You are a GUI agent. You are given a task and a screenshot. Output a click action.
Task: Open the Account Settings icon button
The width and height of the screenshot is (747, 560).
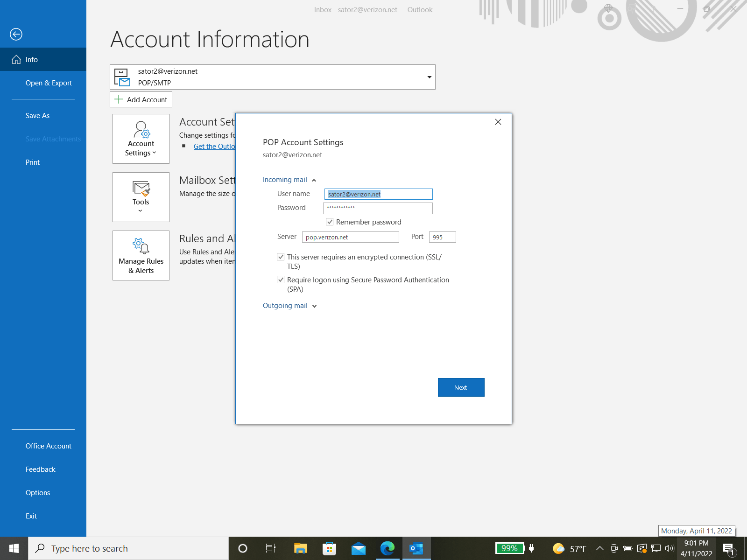click(141, 139)
